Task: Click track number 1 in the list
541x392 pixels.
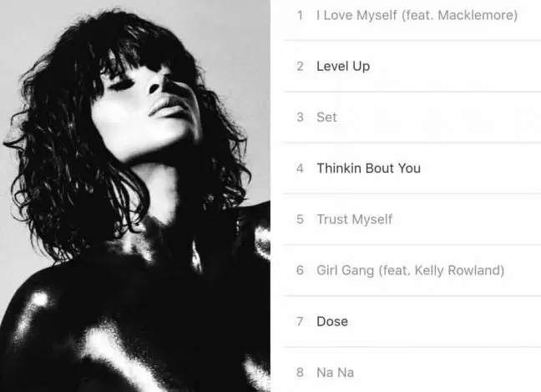Action: tap(301, 15)
